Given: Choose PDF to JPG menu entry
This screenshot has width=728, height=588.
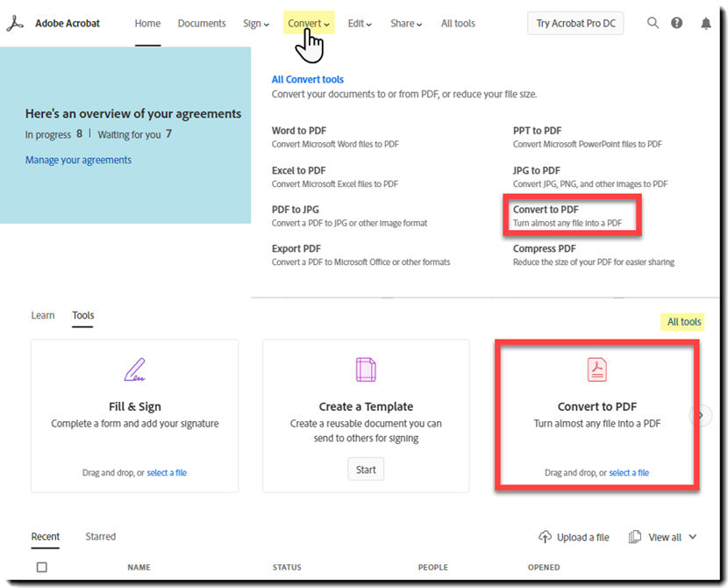Looking at the screenshot, I should [x=349, y=216].
